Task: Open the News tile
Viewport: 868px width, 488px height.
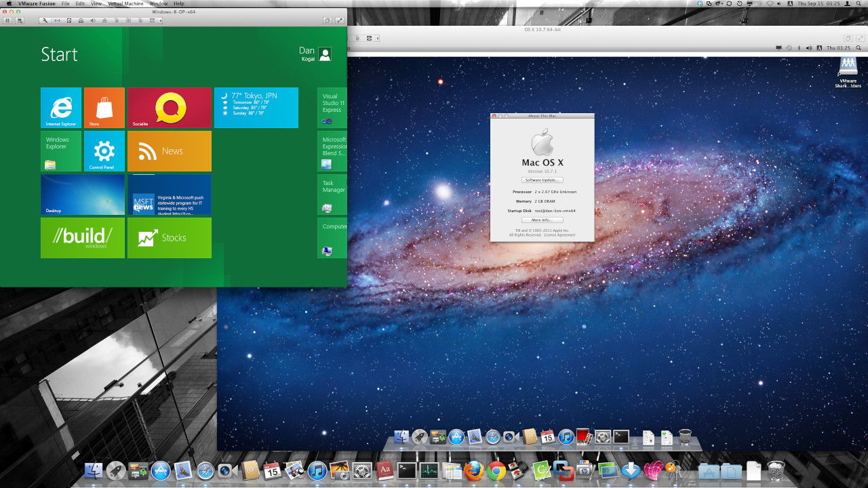Action: (x=169, y=150)
